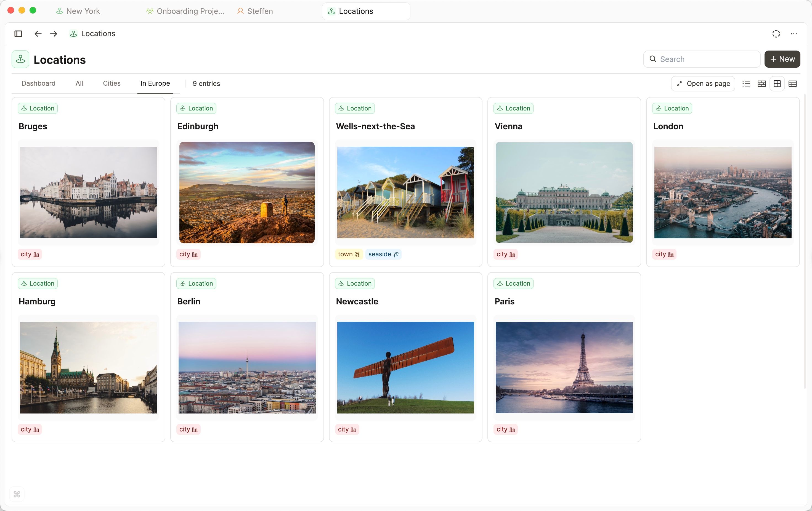This screenshot has width=812, height=511.
Task: Open the Steffen window tab
Action: (260, 11)
